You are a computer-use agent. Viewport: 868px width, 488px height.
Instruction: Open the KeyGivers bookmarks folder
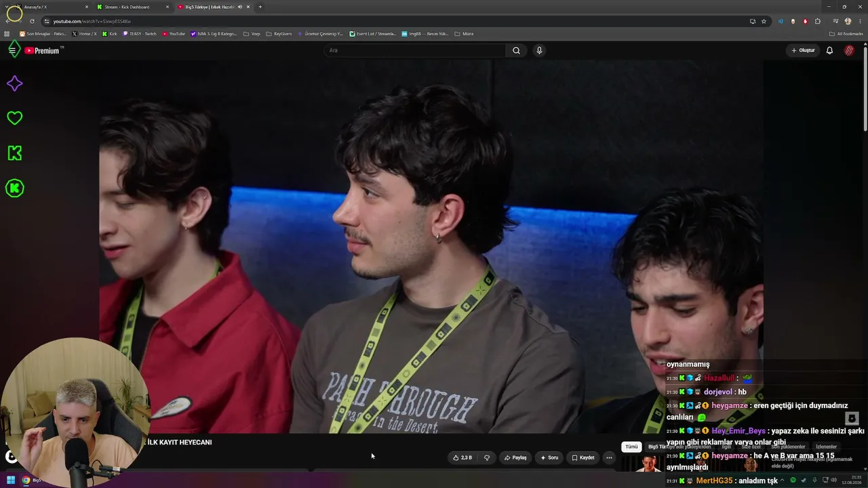tap(279, 34)
